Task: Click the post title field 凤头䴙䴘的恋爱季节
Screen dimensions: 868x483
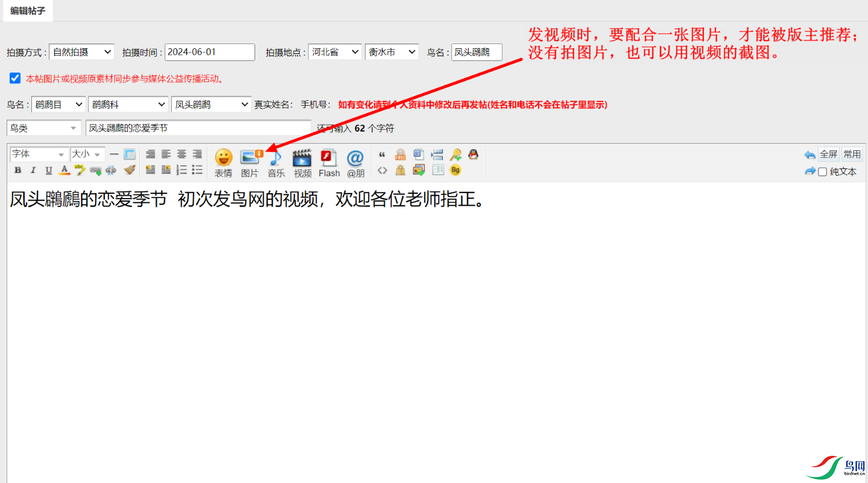Action: point(198,128)
